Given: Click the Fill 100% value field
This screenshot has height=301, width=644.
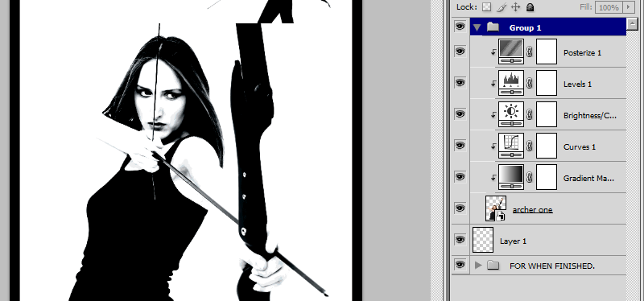Looking at the screenshot, I should [609, 7].
